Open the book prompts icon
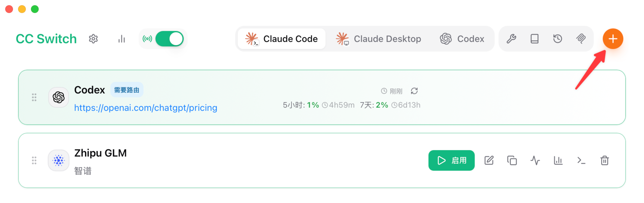The width and height of the screenshot is (644, 203). [x=535, y=39]
